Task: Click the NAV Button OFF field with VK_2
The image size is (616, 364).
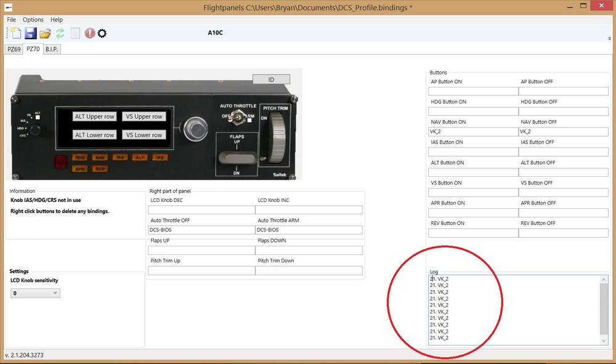Action: pyautogui.click(x=564, y=132)
